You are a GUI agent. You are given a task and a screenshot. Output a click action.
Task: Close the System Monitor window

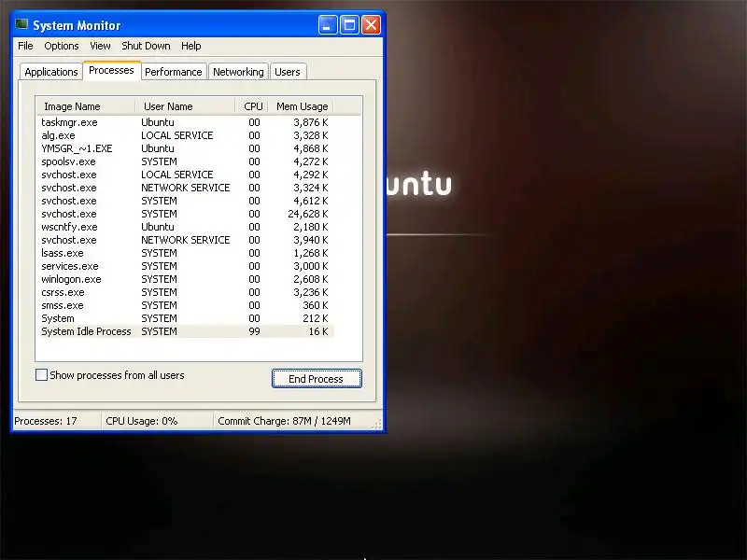[x=371, y=25]
